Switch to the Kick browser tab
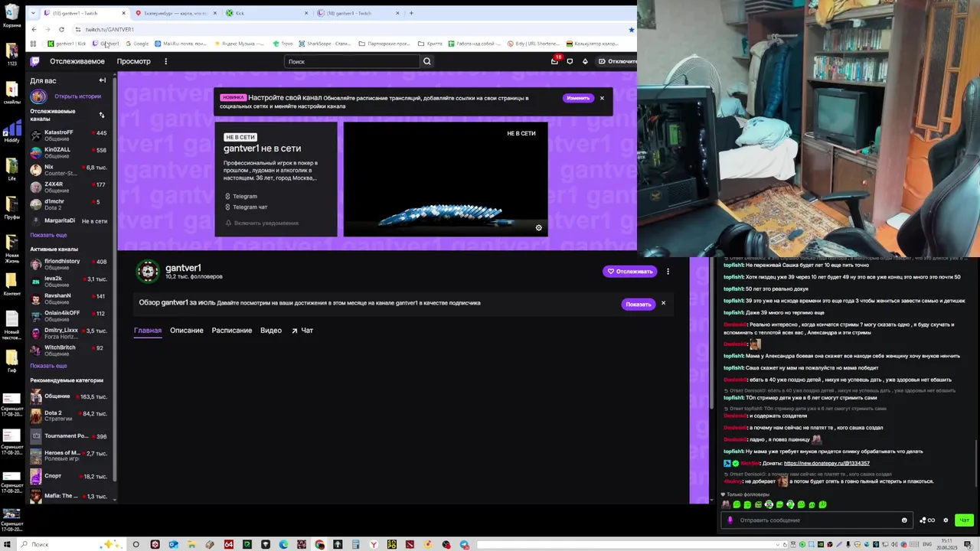980x551 pixels. pyautogui.click(x=268, y=13)
